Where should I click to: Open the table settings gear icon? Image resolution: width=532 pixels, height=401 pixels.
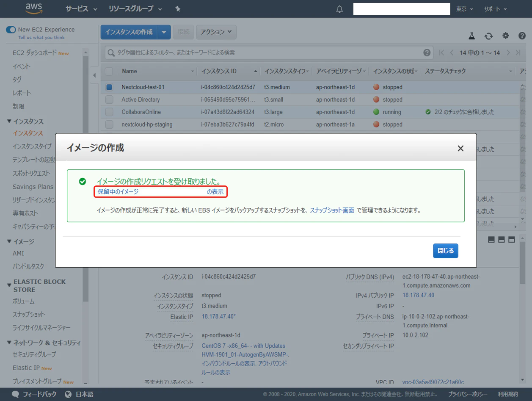tap(505, 36)
